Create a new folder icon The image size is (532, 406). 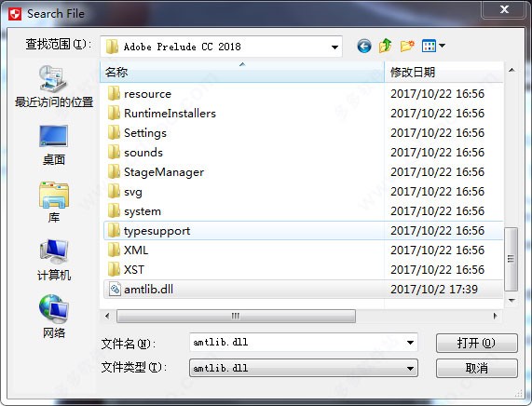click(407, 46)
